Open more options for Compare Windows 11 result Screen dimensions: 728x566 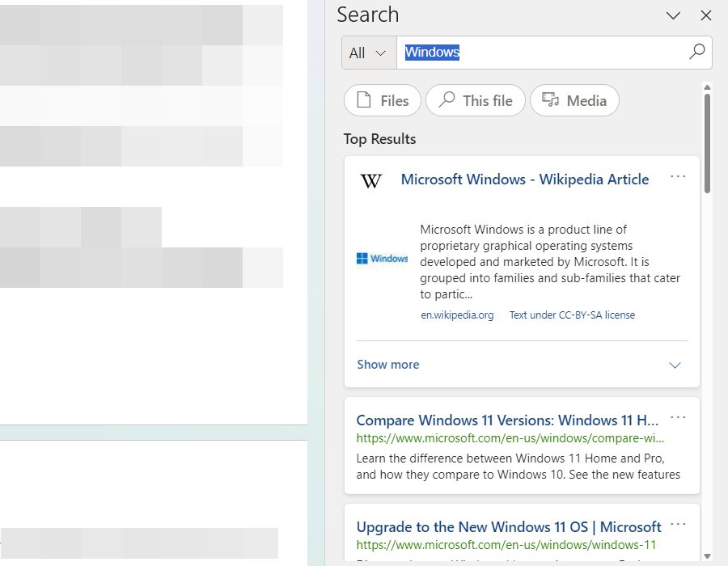tap(678, 417)
